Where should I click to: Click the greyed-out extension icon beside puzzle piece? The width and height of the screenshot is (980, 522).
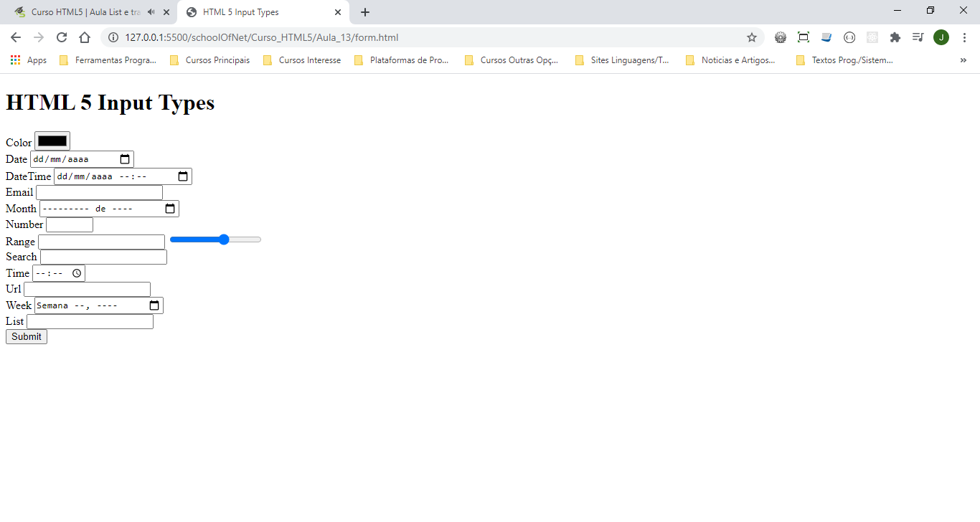(x=872, y=37)
